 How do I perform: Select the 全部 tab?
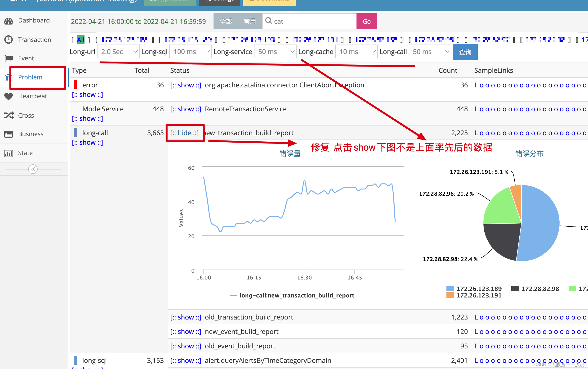pos(226,22)
